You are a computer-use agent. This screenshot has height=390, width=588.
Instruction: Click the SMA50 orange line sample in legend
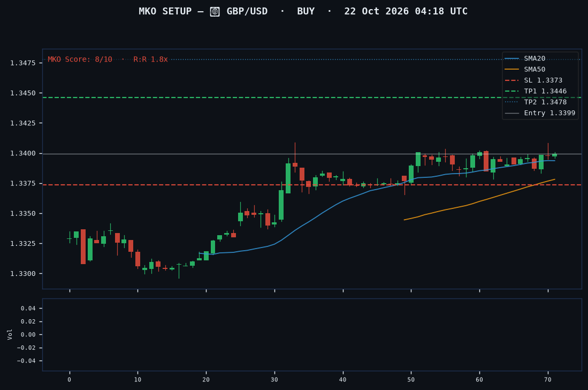coord(512,70)
